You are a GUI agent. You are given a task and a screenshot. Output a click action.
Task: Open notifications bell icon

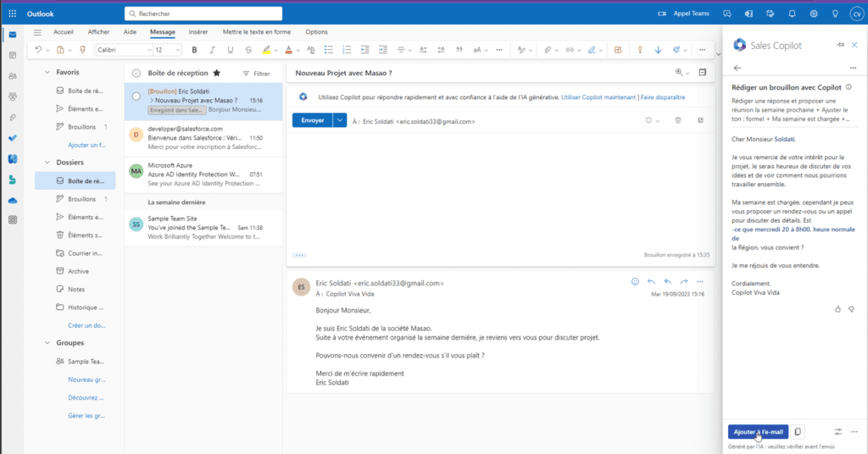793,14
